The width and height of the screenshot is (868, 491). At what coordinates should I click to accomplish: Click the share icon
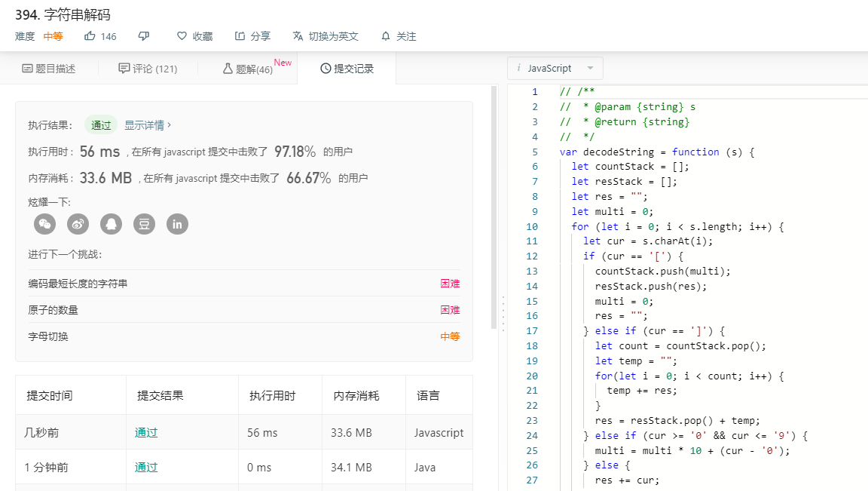[240, 36]
